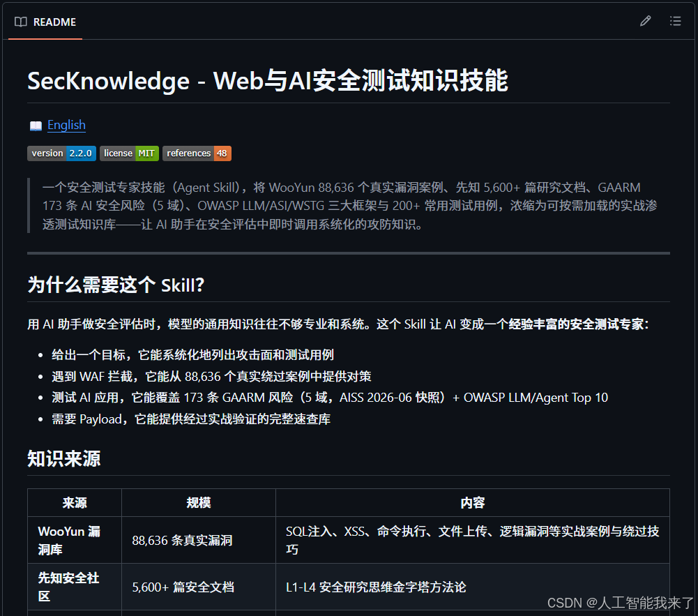Click the table header 规模
Viewport: 698px width, 616px height.
coord(199,503)
